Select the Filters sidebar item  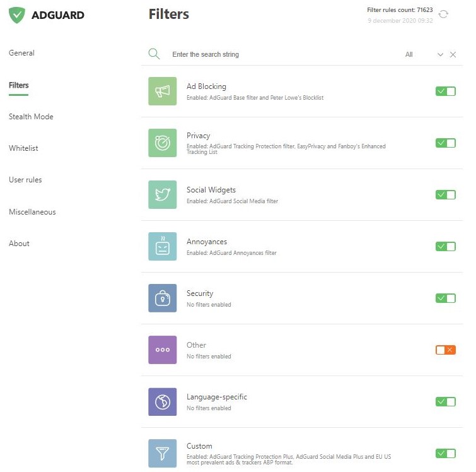click(18, 85)
